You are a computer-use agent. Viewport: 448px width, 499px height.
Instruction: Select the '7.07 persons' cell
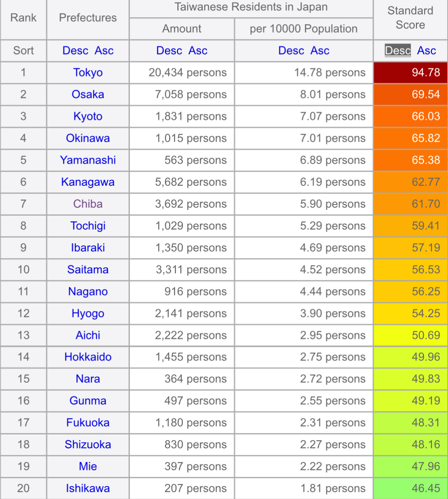click(x=304, y=117)
